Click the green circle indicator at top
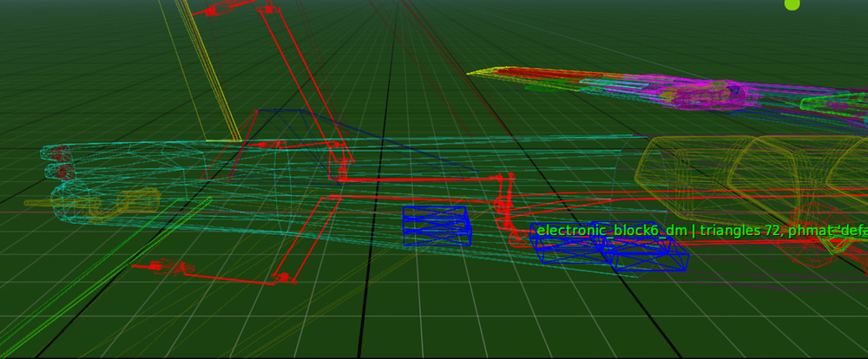The height and width of the screenshot is (359, 868). (792, 3)
